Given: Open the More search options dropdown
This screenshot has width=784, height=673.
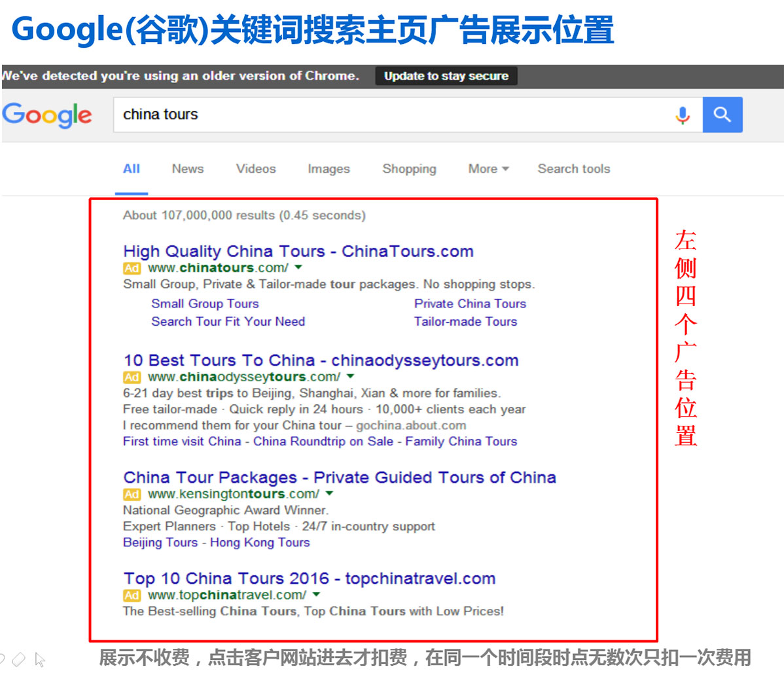Looking at the screenshot, I should click(488, 169).
